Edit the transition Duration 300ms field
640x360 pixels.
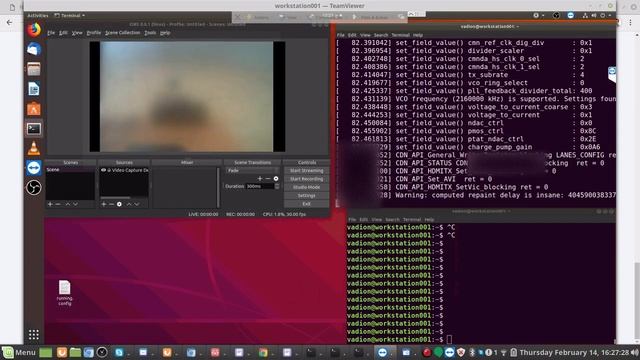click(x=260, y=186)
